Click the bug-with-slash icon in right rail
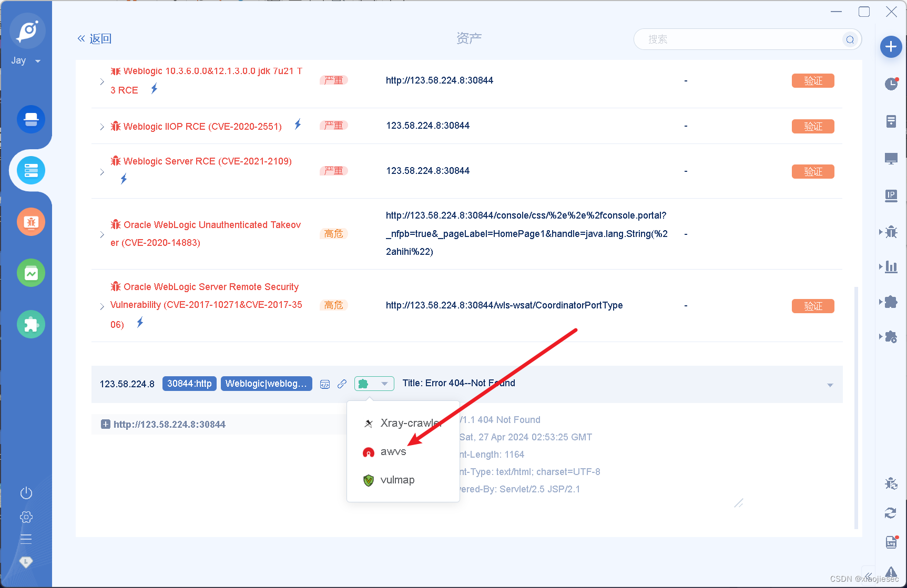Screen dimensions: 907x588 pyautogui.click(x=891, y=483)
